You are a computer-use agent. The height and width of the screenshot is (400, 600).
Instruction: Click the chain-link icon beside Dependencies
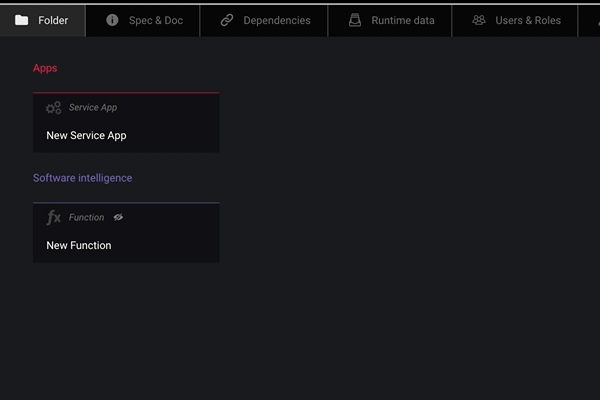tap(227, 20)
